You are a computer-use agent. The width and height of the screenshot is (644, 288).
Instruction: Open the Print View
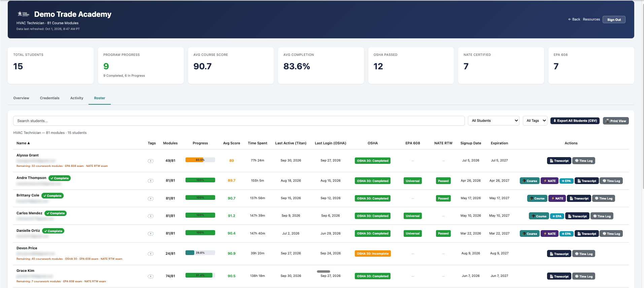point(616,121)
